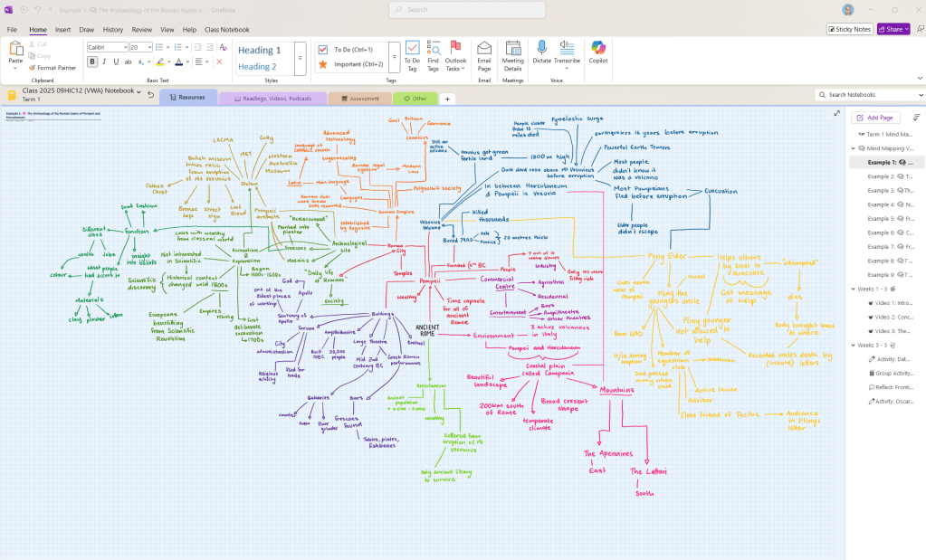Screen dimensions: 926x560
Task: Click the Paste clipboard icon
Action: (15, 49)
